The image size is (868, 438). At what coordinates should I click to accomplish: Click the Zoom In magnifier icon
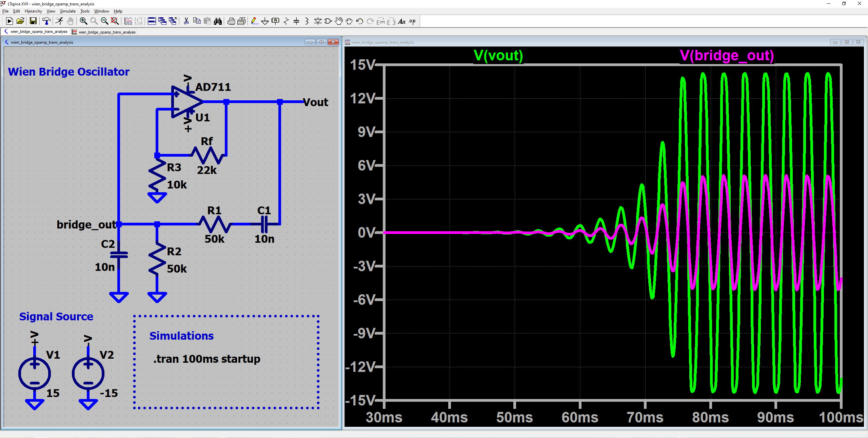(83, 21)
